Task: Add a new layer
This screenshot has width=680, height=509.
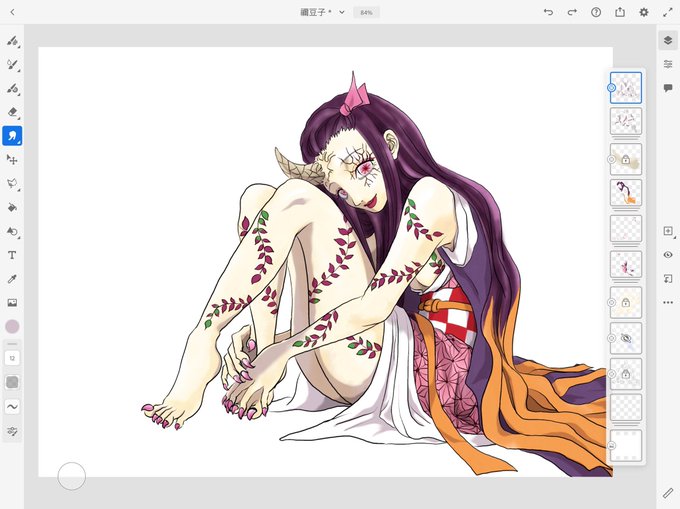Action: point(668,231)
